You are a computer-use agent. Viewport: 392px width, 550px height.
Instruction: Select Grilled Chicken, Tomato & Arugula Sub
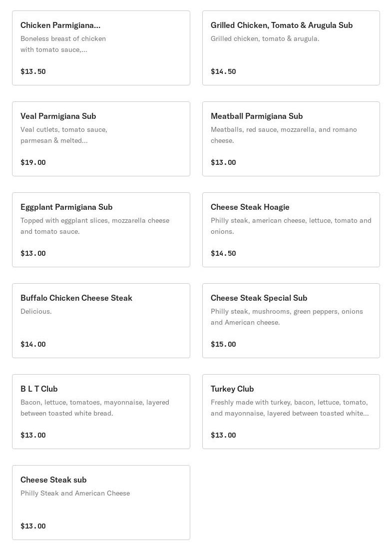point(291,47)
